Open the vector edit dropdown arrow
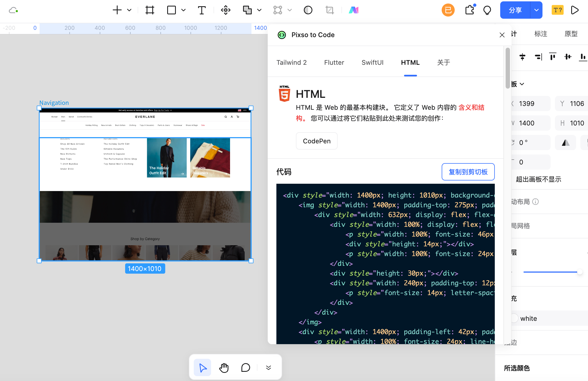The width and height of the screenshot is (588, 381). (290, 10)
